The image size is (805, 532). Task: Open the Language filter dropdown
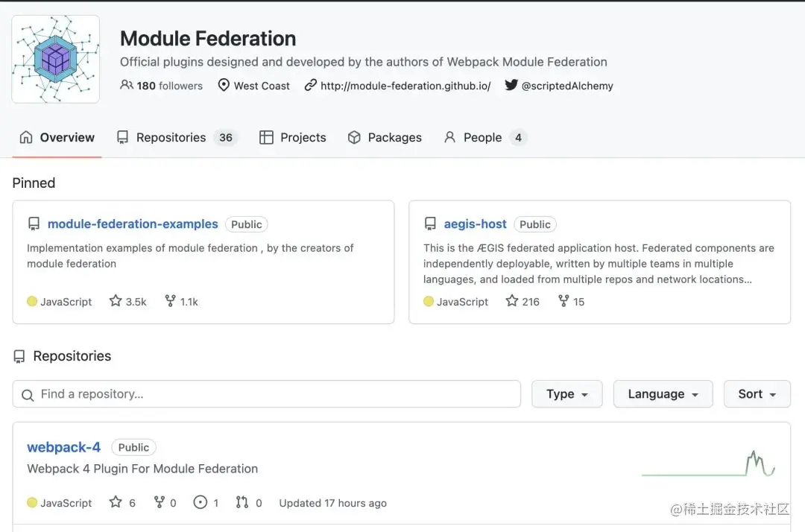pyautogui.click(x=663, y=394)
